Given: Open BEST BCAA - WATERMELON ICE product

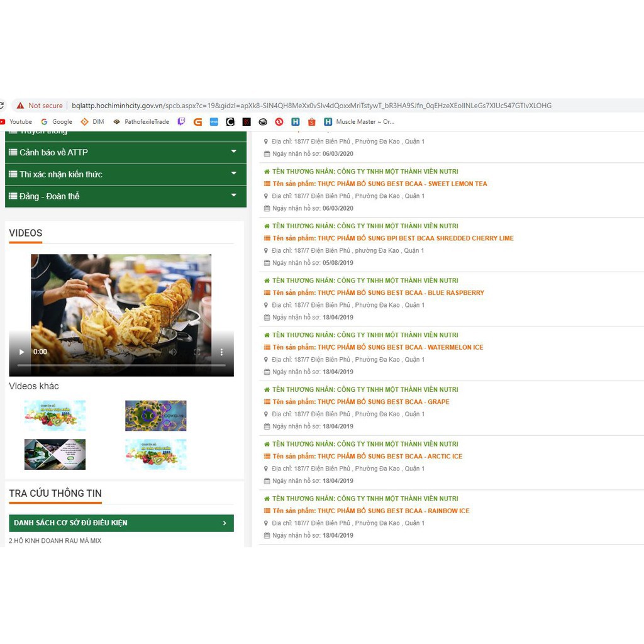Looking at the screenshot, I should (x=378, y=347).
